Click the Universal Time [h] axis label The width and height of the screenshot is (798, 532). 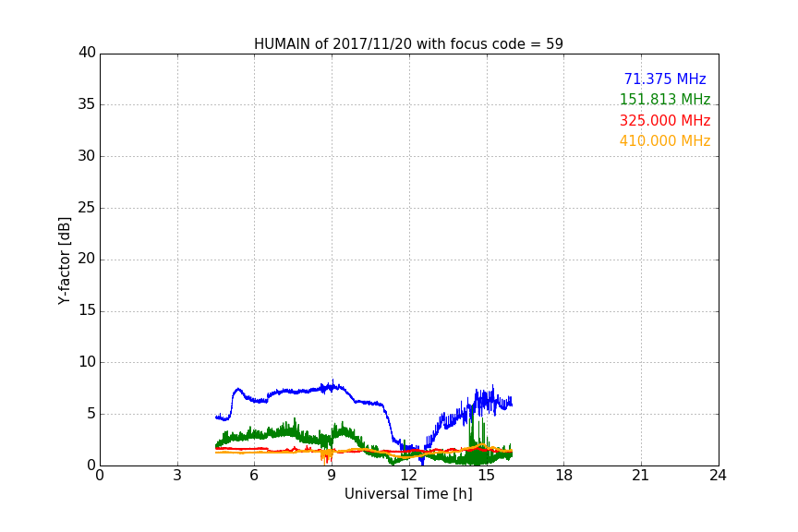click(x=408, y=494)
